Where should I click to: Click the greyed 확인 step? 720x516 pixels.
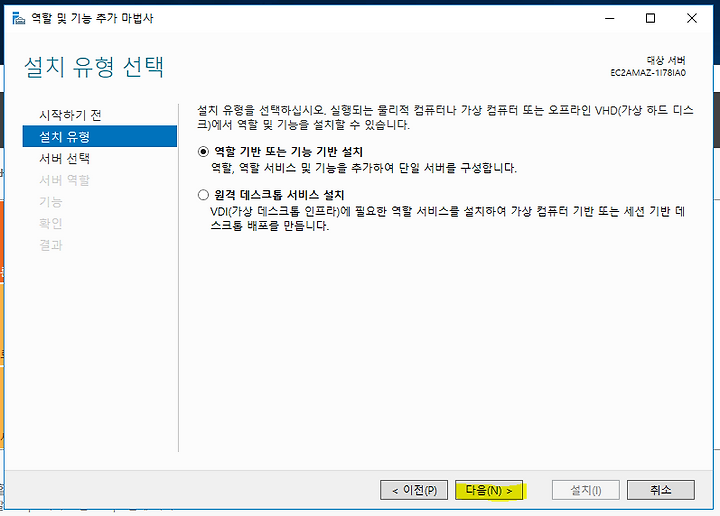[x=51, y=224]
